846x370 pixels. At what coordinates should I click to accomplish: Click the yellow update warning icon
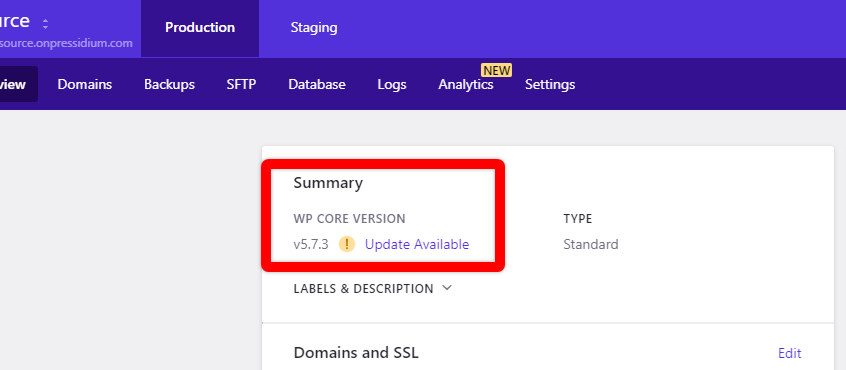point(347,244)
